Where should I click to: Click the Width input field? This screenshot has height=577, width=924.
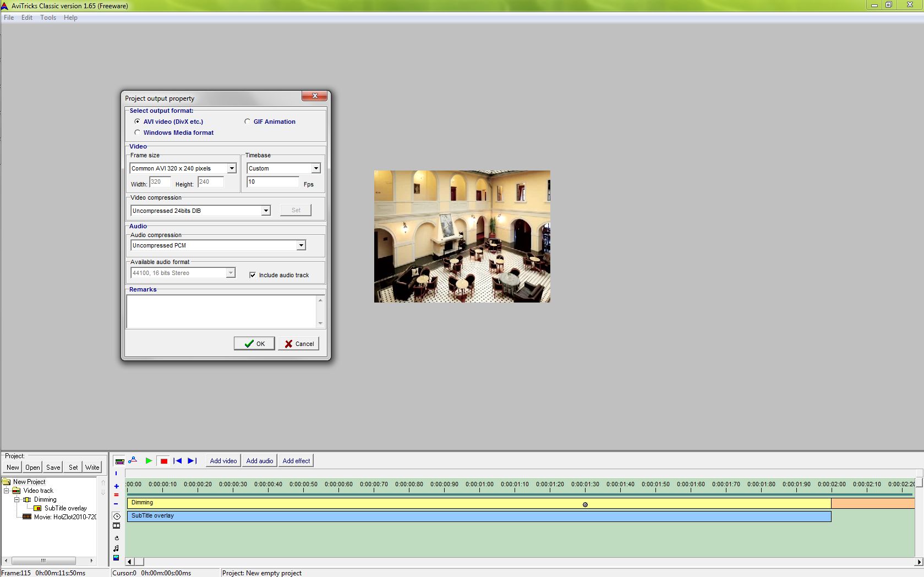[160, 182]
